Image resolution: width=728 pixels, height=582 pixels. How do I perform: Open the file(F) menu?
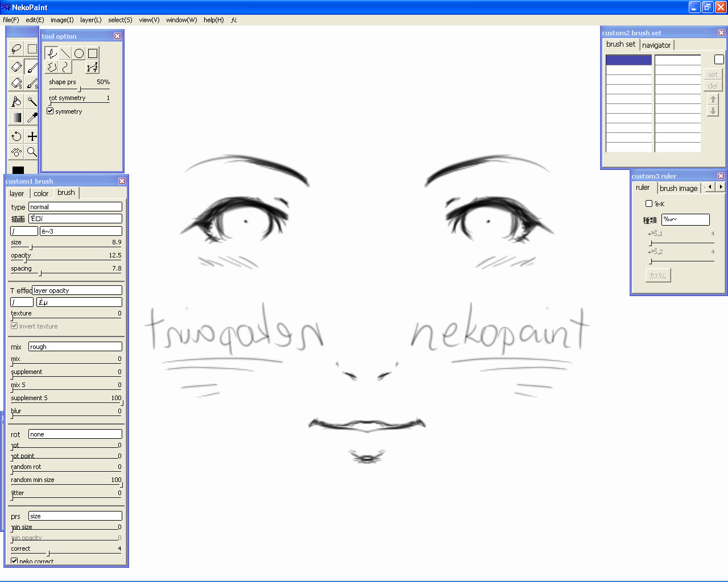pos(11,20)
